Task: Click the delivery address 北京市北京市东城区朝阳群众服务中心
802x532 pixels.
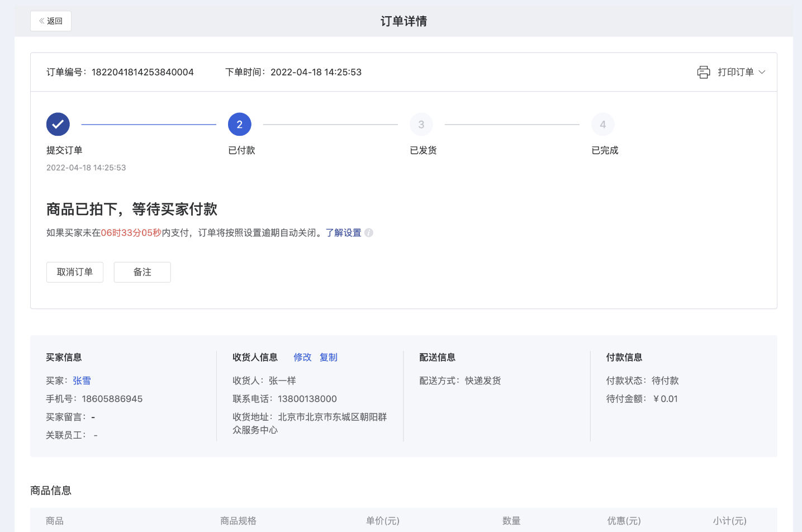Action: coord(310,424)
